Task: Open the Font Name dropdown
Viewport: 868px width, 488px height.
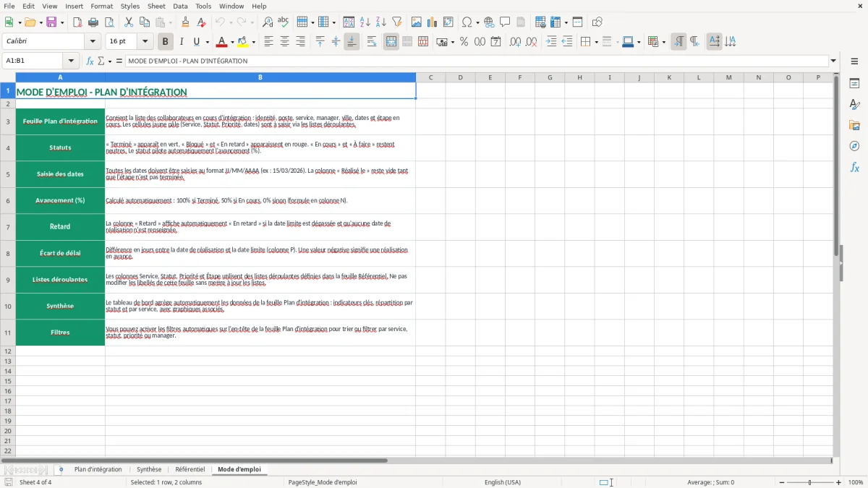Action: click(93, 42)
